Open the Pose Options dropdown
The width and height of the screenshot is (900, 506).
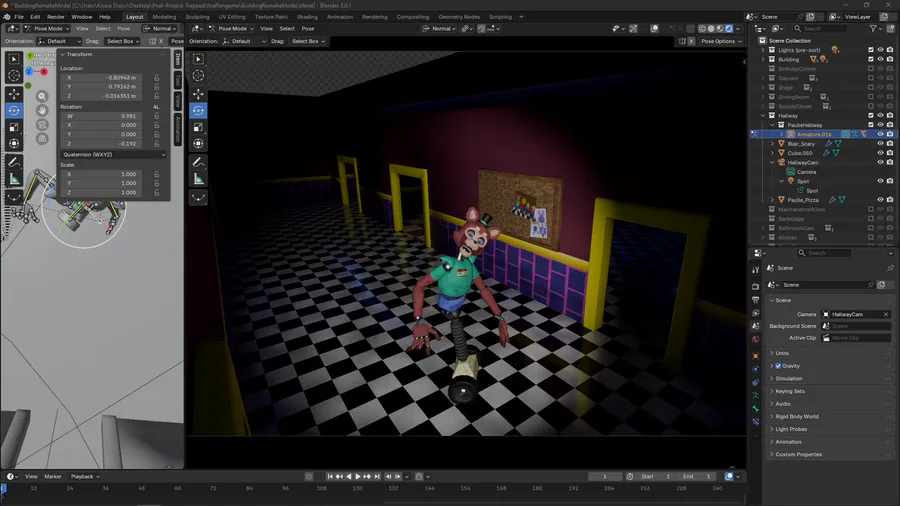pyautogui.click(x=721, y=41)
